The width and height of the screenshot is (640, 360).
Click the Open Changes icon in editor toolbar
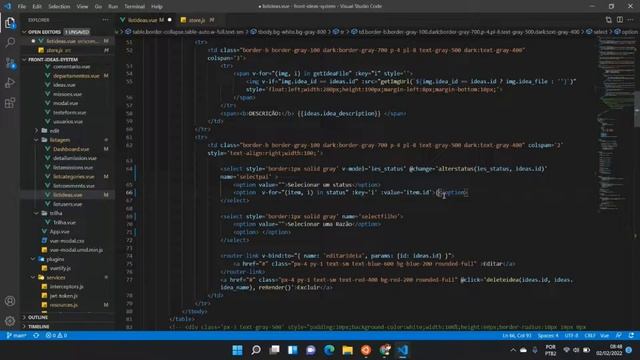point(609,20)
